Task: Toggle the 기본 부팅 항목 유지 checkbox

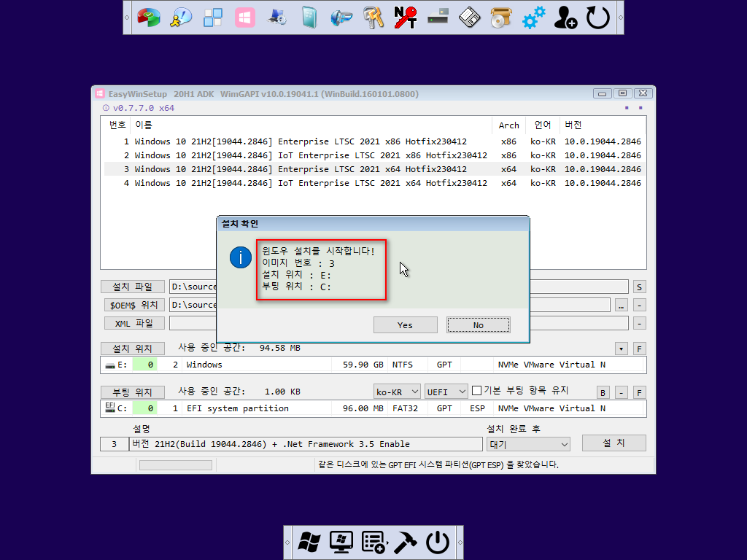Action: pos(476,391)
